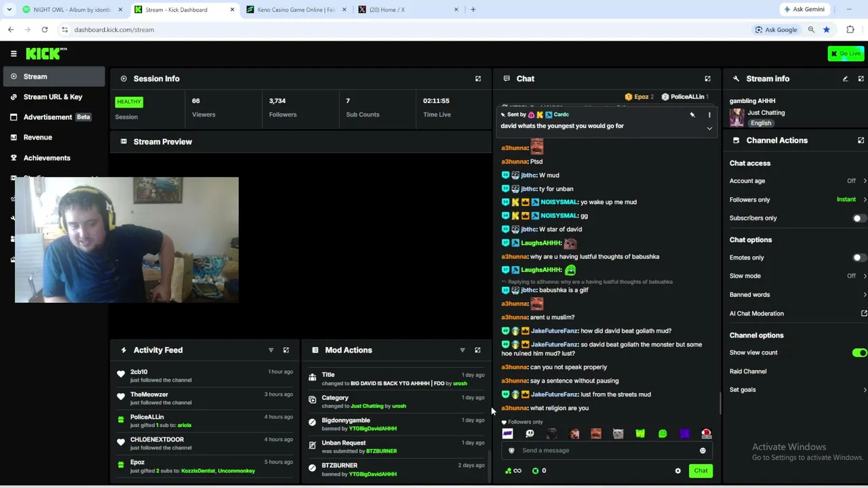Click the Kicks balance icon

point(540,471)
